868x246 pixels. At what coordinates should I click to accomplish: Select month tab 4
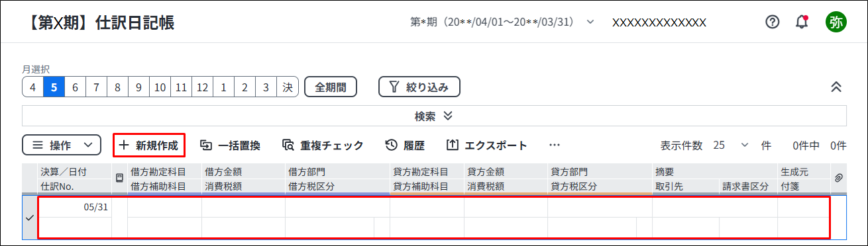pyautogui.click(x=33, y=87)
